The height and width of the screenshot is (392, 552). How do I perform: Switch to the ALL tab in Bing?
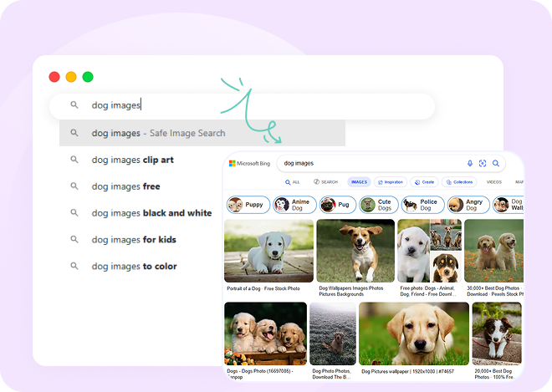click(293, 181)
